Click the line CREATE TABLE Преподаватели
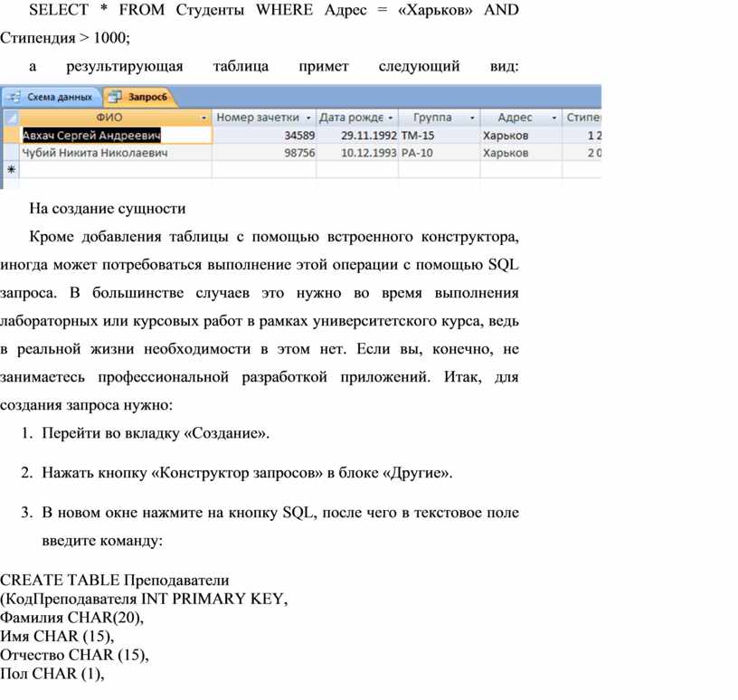The height and width of the screenshot is (700, 738). pos(115,580)
